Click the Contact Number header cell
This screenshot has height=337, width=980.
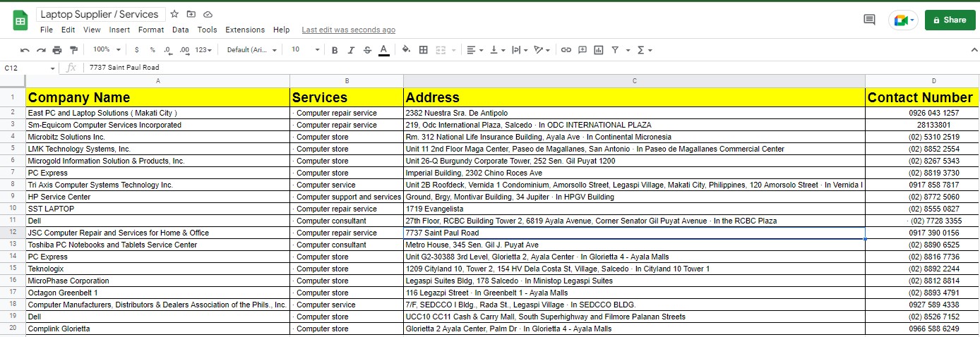pyautogui.click(x=921, y=97)
